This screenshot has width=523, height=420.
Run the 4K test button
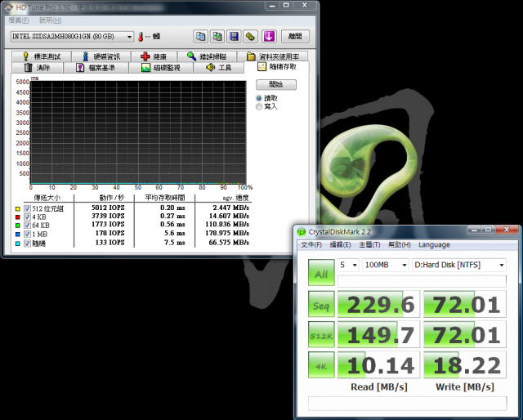[x=321, y=365]
